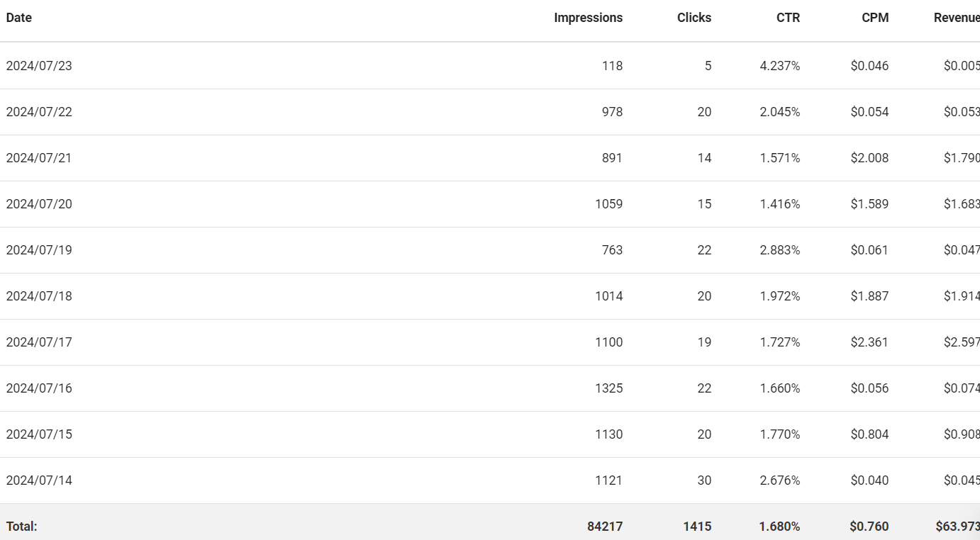Select the 2024/07/17 date cell

(39, 342)
